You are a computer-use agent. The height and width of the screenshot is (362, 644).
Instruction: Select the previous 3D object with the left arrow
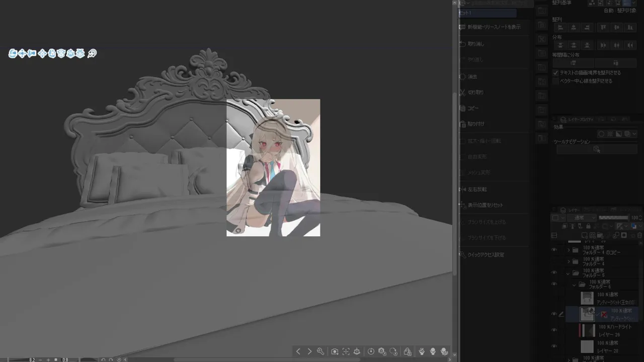(x=298, y=351)
